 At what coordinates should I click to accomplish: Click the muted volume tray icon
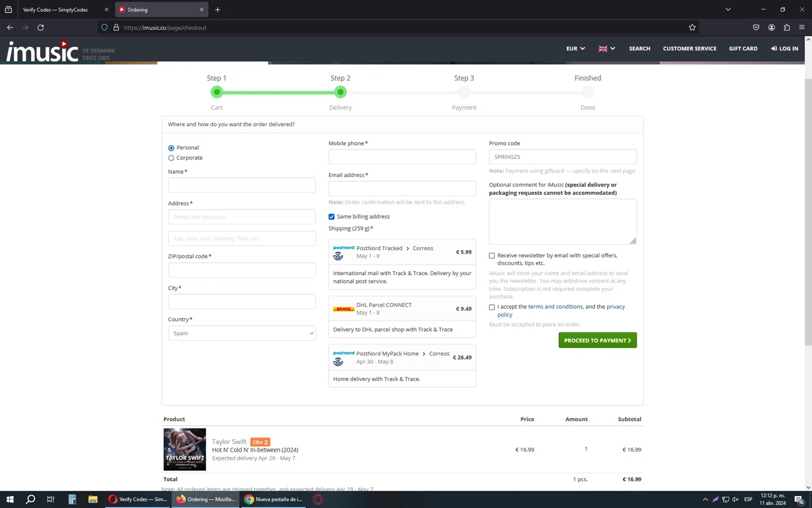(x=735, y=499)
